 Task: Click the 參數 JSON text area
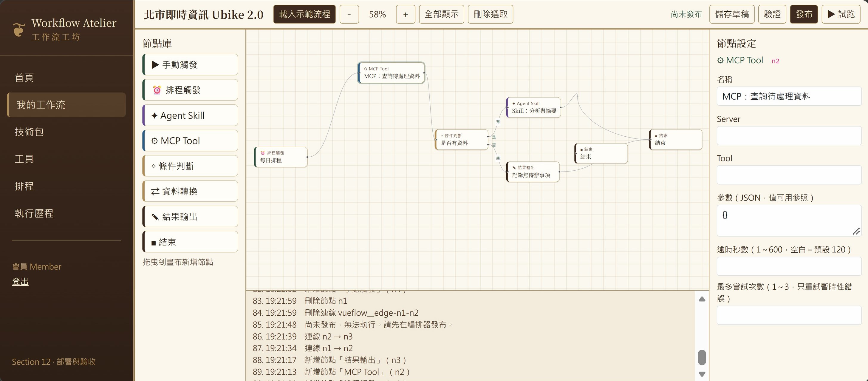coord(789,220)
